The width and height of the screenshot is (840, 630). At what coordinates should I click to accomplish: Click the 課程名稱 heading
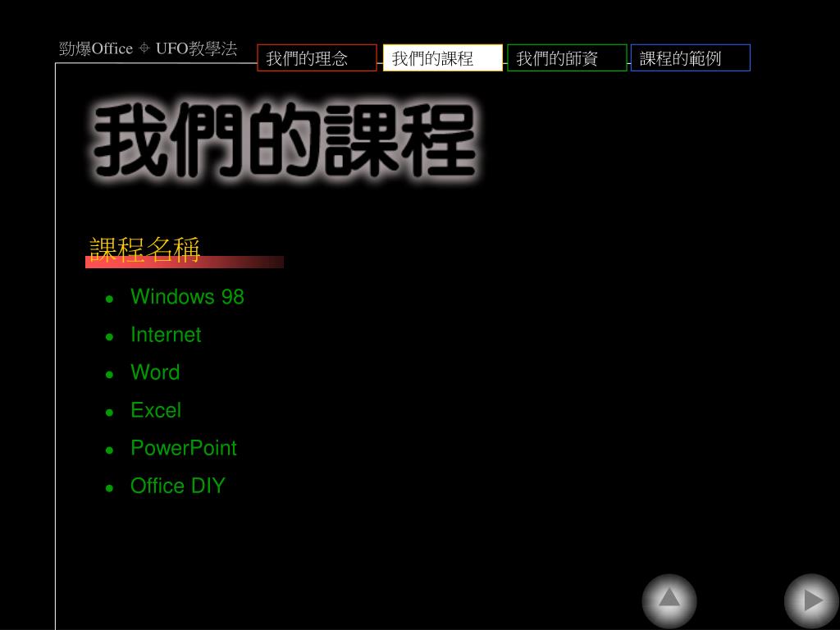click(x=144, y=249)
